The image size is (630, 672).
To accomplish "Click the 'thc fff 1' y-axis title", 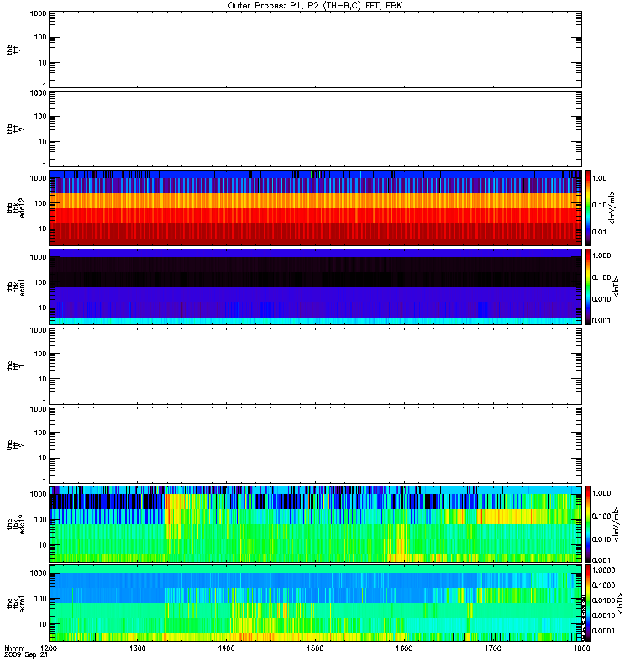I will 15,366.
